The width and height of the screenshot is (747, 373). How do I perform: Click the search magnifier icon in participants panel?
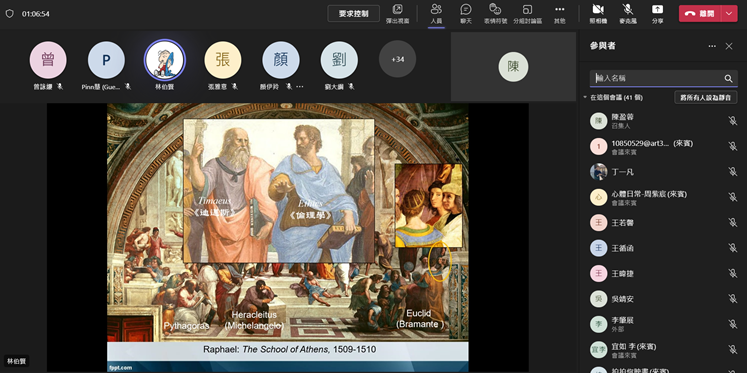tap(728, 79)
